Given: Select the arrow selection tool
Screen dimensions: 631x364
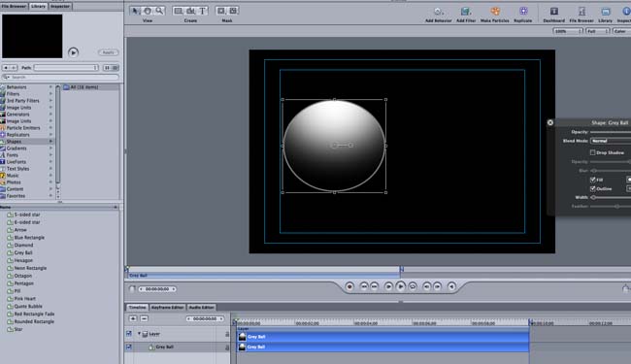Looking at the screenshot, I should 136,11.
